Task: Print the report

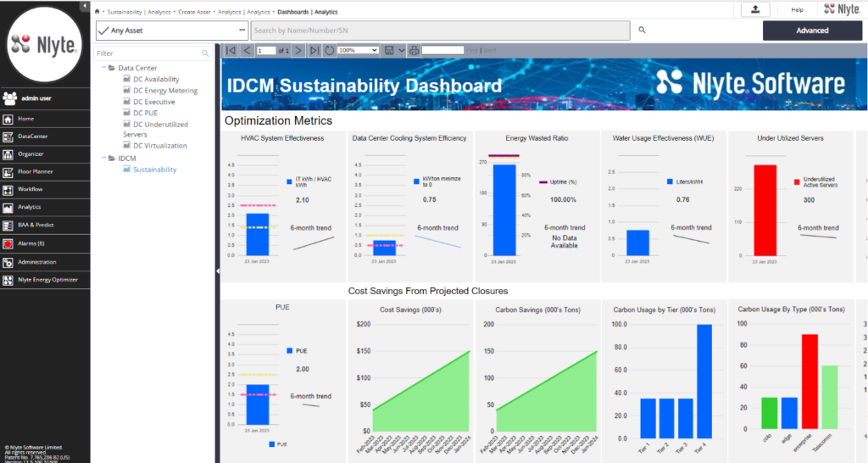Action: point(414,50)
